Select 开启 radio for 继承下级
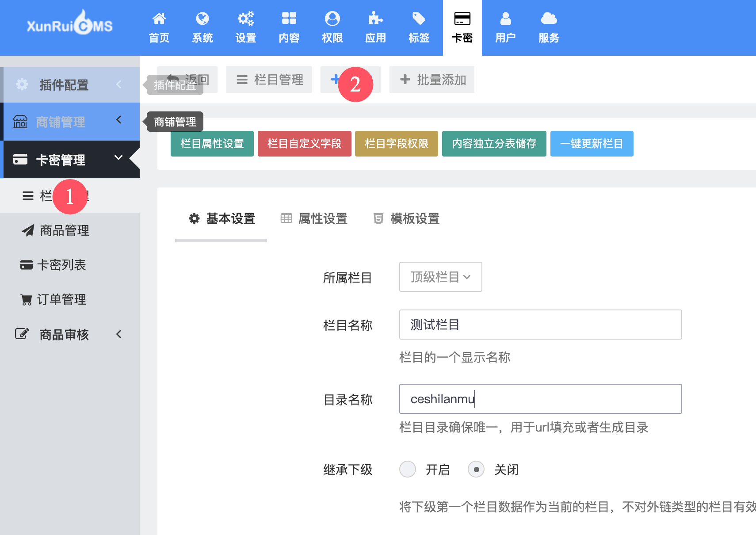756x535 pixels. [407, 469]
